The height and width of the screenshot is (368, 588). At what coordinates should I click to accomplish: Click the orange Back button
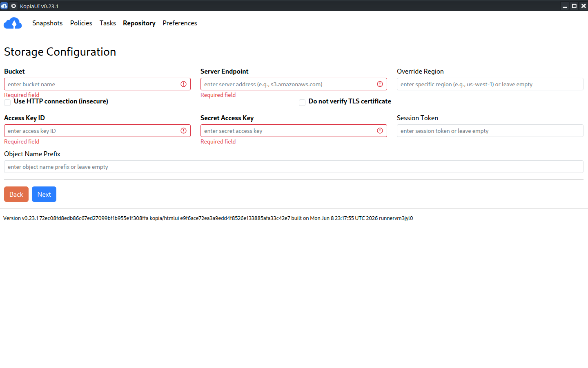coord(16,194)
